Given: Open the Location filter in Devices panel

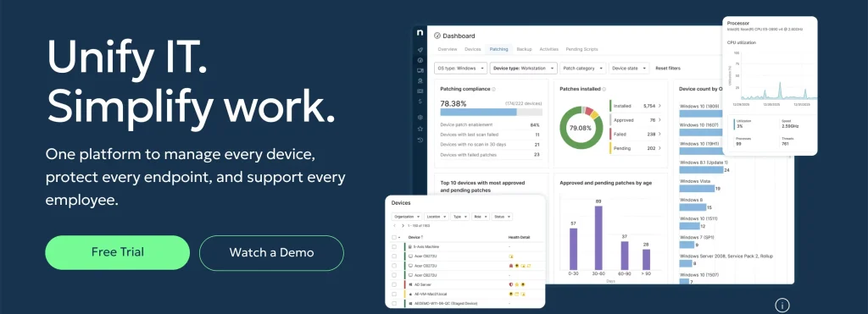Looking at the screenshot, I should pos(437,217).
